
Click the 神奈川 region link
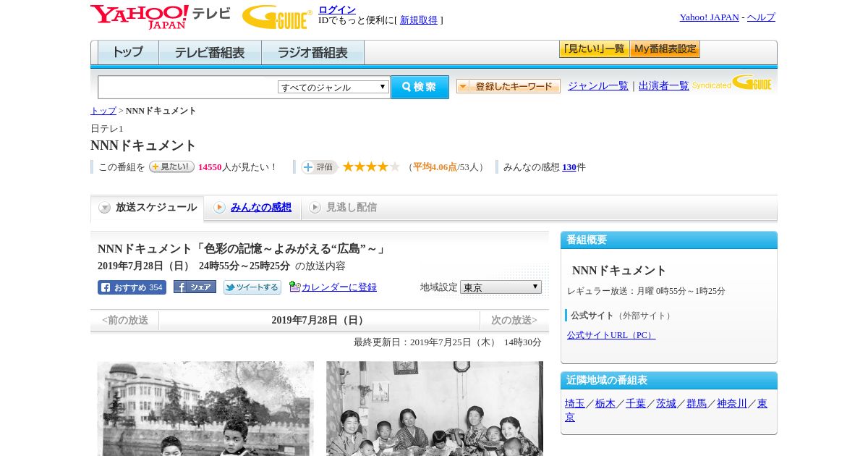732,404
